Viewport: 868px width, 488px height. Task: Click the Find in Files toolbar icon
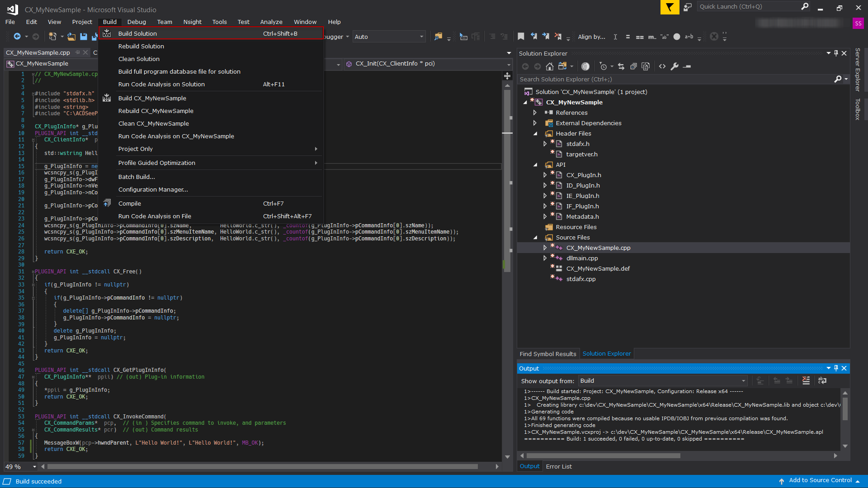click(438, 37)
